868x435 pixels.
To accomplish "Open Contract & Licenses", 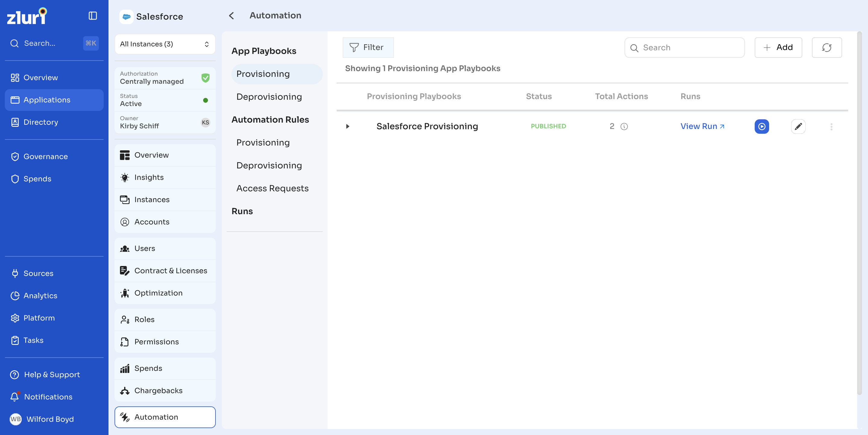I will tap(165, 271).
